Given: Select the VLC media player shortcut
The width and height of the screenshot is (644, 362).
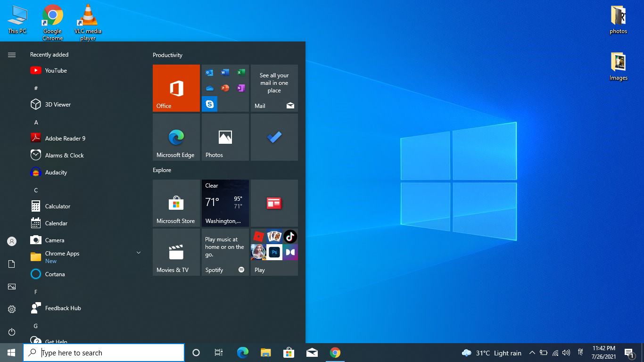Looking at the screenshot, I should click(88, 22).
